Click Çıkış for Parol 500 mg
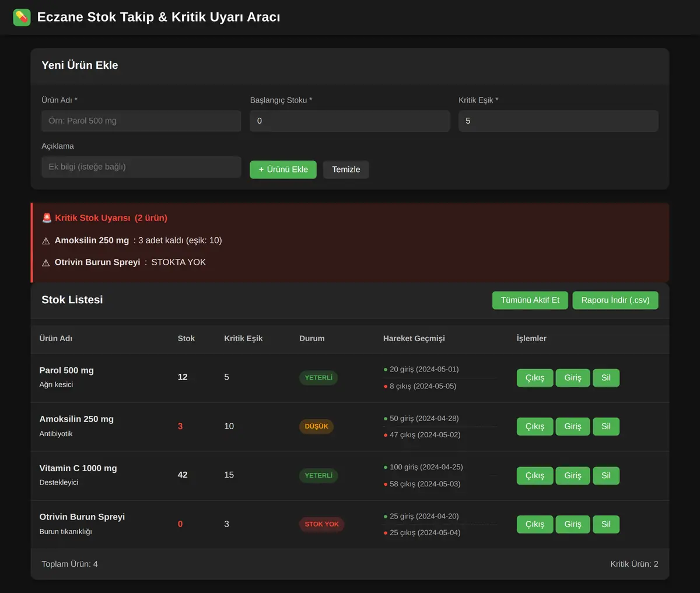The height and width of the screenshot is (593, 700). 535,378
